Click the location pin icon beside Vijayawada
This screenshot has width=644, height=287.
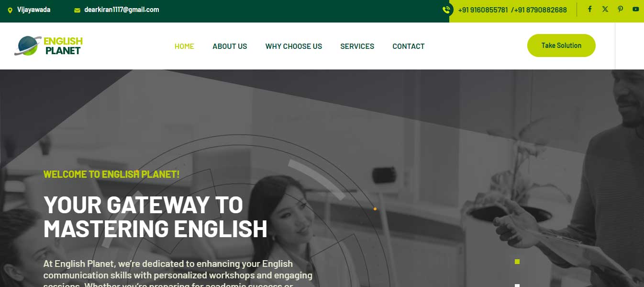(10, 10)
